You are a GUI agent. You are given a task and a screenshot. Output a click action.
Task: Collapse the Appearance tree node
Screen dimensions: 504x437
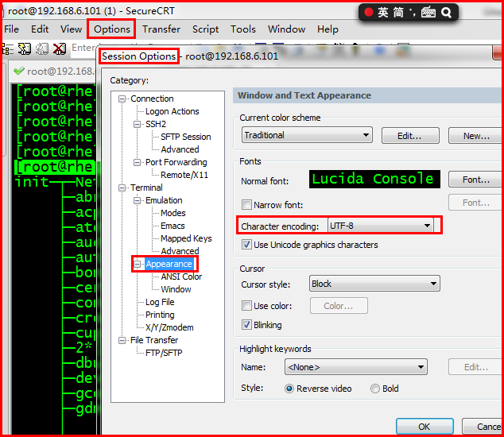[137, 264]
